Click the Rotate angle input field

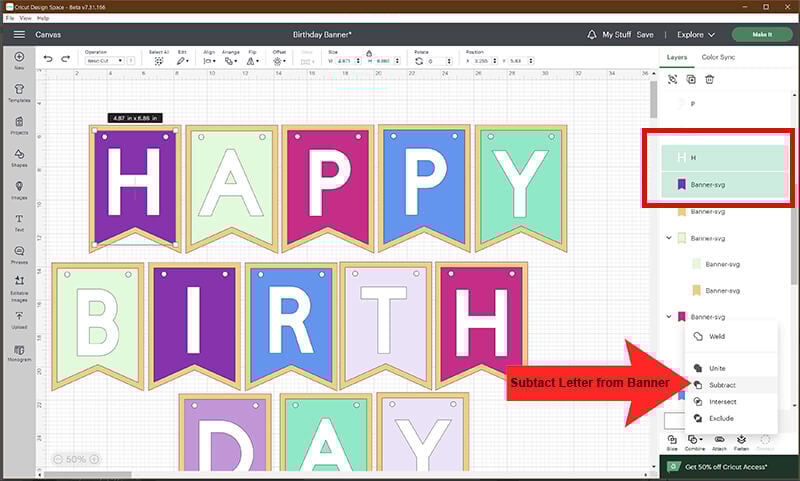[x=439, y=61]
